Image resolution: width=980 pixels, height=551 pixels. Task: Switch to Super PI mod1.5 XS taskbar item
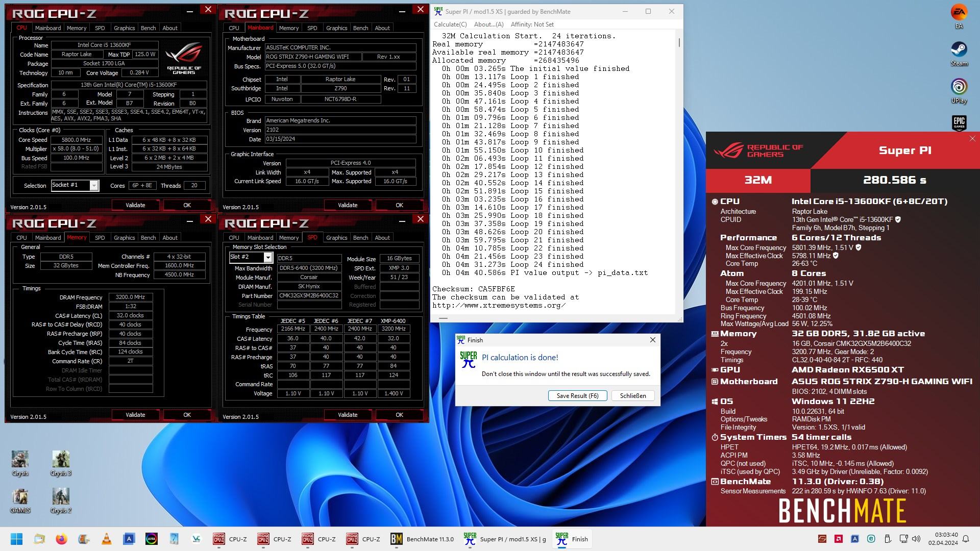tap(504, 539)
